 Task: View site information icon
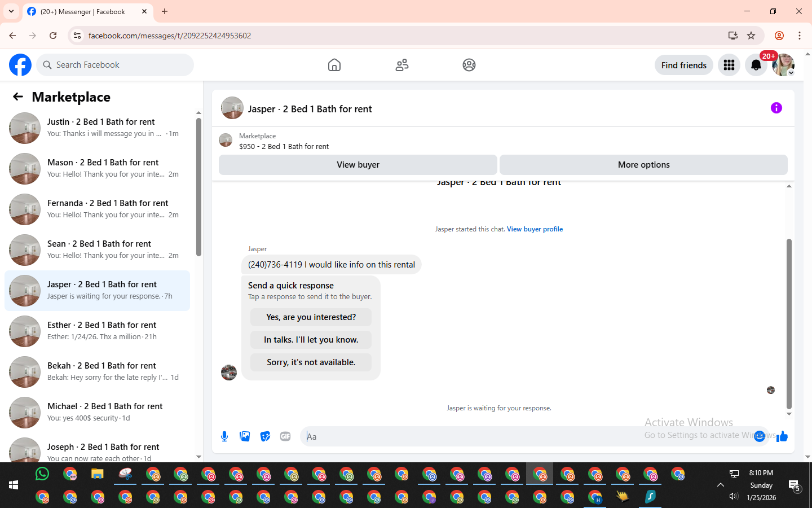[77, 36]
